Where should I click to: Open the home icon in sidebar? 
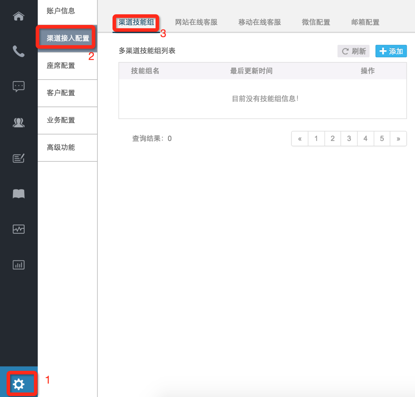tap(19, 16)
